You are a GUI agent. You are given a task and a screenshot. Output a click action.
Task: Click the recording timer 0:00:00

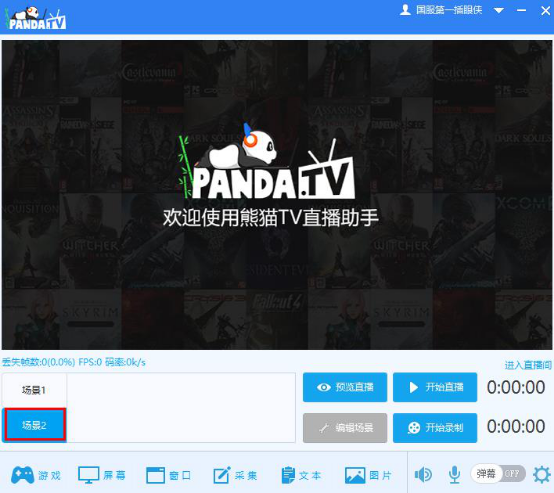[516, 426]
